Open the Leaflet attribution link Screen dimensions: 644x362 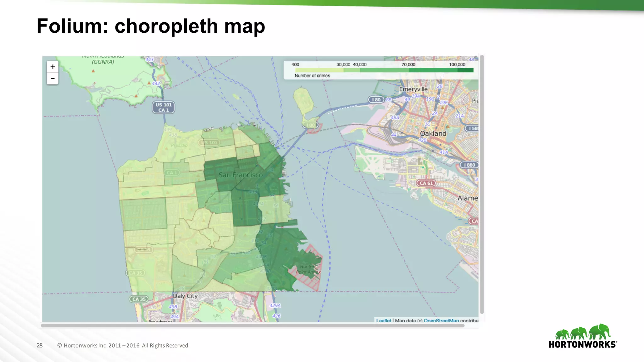pos(384,321)
